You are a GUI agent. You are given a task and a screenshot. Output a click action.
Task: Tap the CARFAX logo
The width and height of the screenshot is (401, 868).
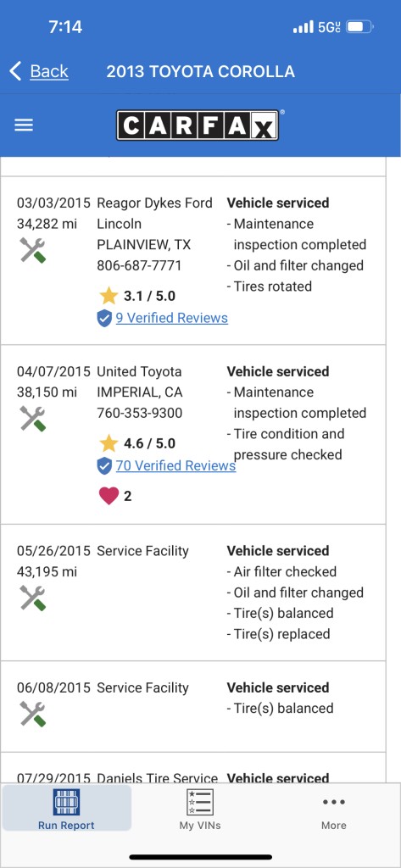tap(198, 125)
